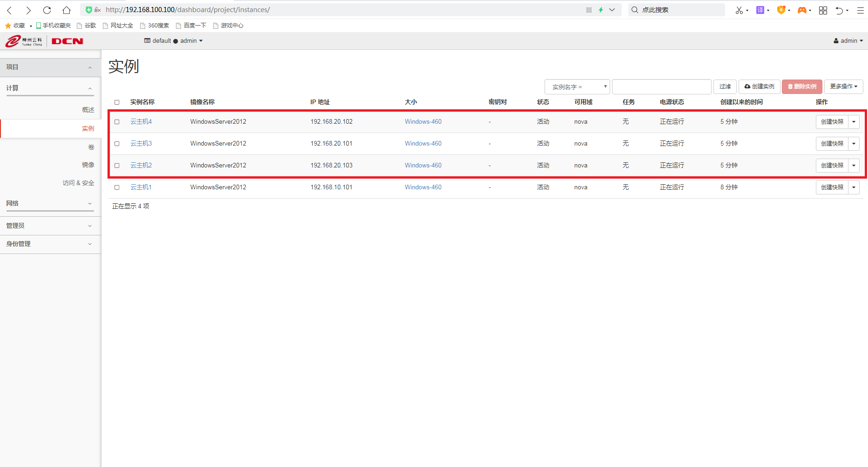Go back using browser back arrow
Viewport: 868px width, 467px height.
[x=9, y=10]
